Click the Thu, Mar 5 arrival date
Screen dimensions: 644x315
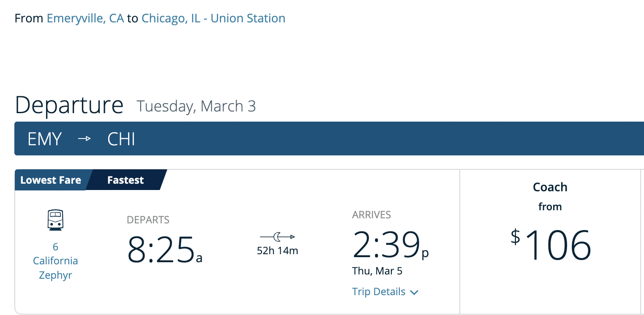(377, 271)
